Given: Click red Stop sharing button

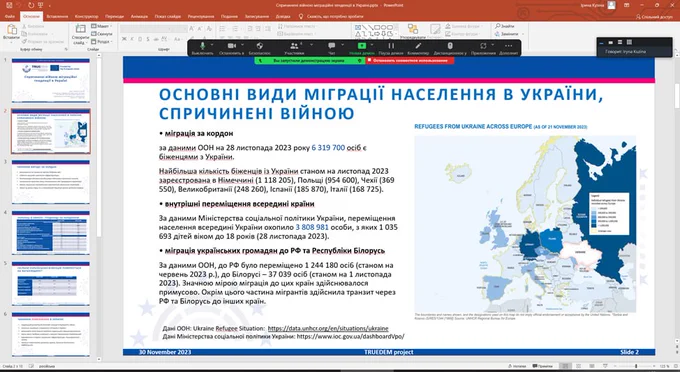Looking at the screenshot, I should click(x=410, y=61).
